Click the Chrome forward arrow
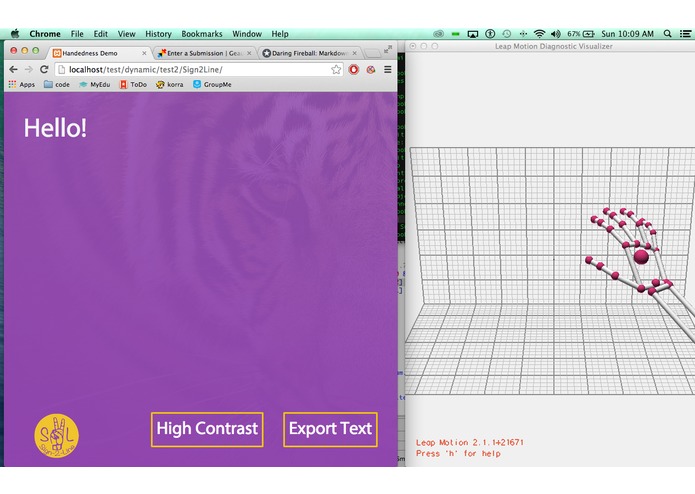Viewport: 695px width, 494px height. coord(29,70)
